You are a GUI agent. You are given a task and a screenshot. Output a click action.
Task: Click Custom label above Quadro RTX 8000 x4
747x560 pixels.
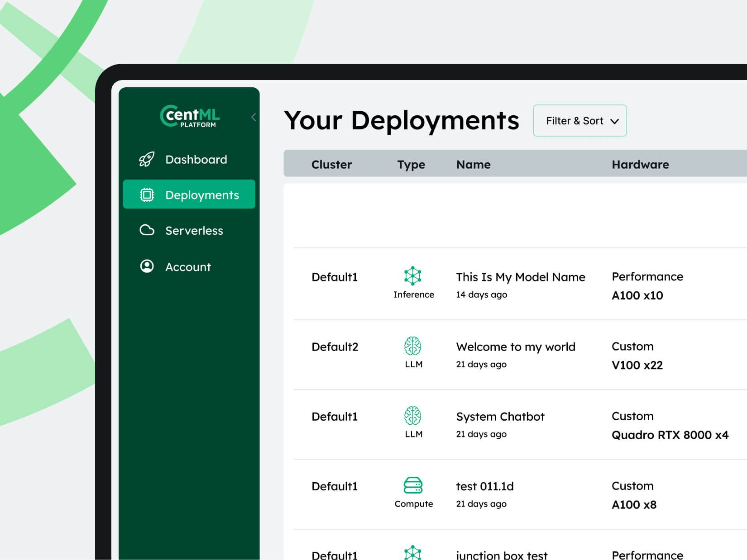[632, 416]
